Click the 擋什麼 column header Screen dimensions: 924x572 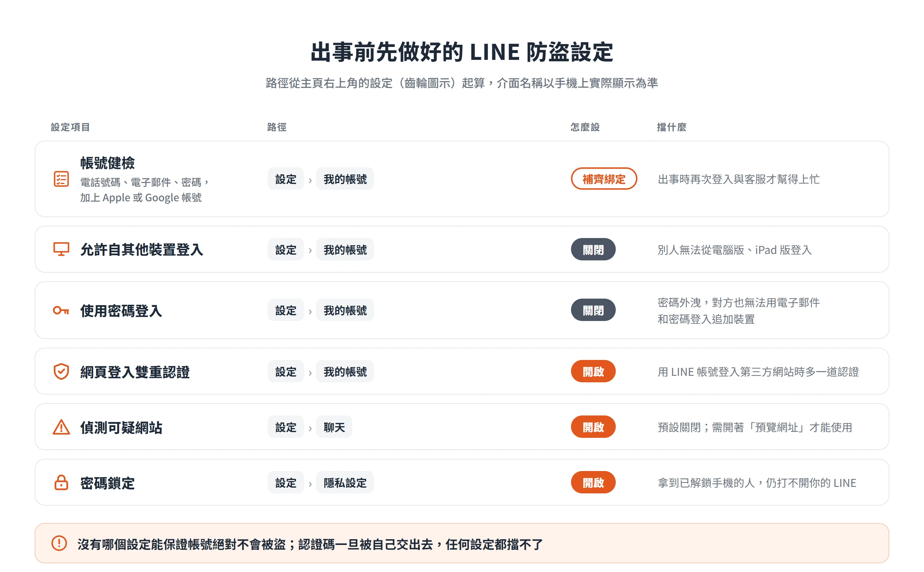671,127
